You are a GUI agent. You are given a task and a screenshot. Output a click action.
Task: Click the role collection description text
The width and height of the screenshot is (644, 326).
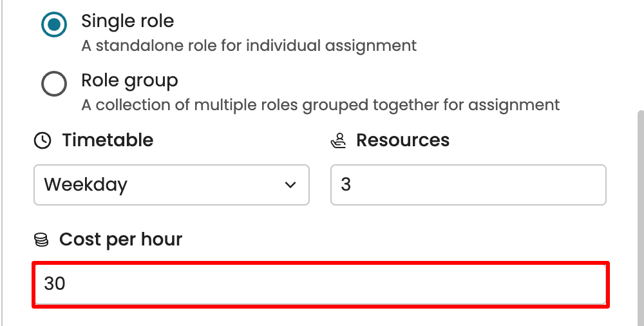pos(320,104)
